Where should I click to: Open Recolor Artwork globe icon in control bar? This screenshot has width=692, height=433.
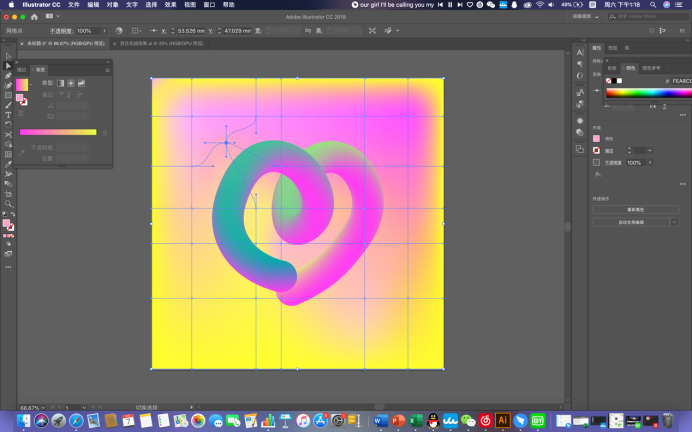coord(119,30)
